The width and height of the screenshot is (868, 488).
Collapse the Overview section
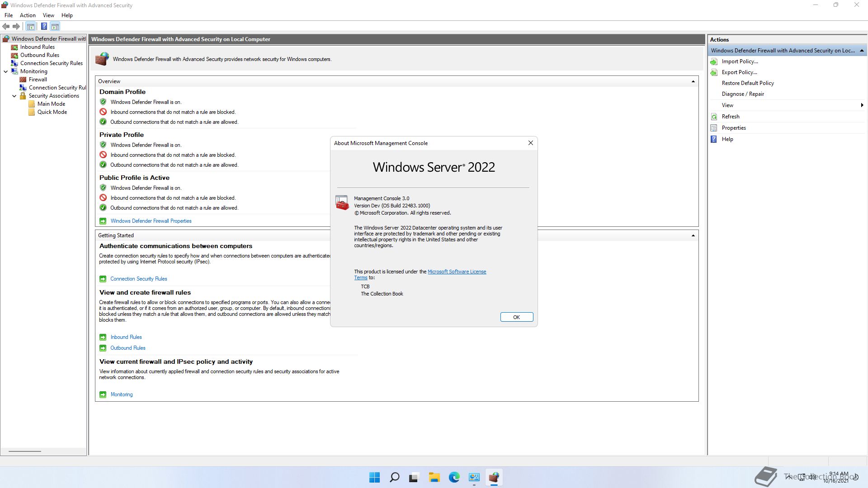(693, 81)
